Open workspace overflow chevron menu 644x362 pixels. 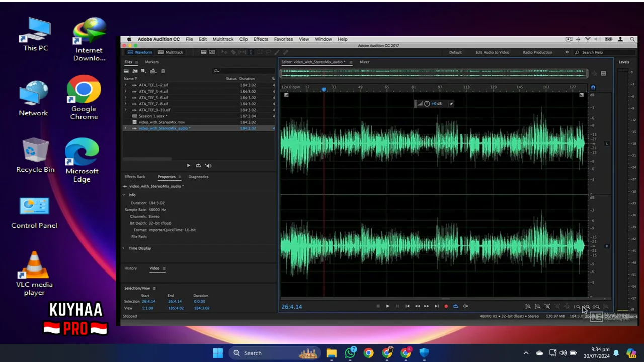tap(567, 52)
